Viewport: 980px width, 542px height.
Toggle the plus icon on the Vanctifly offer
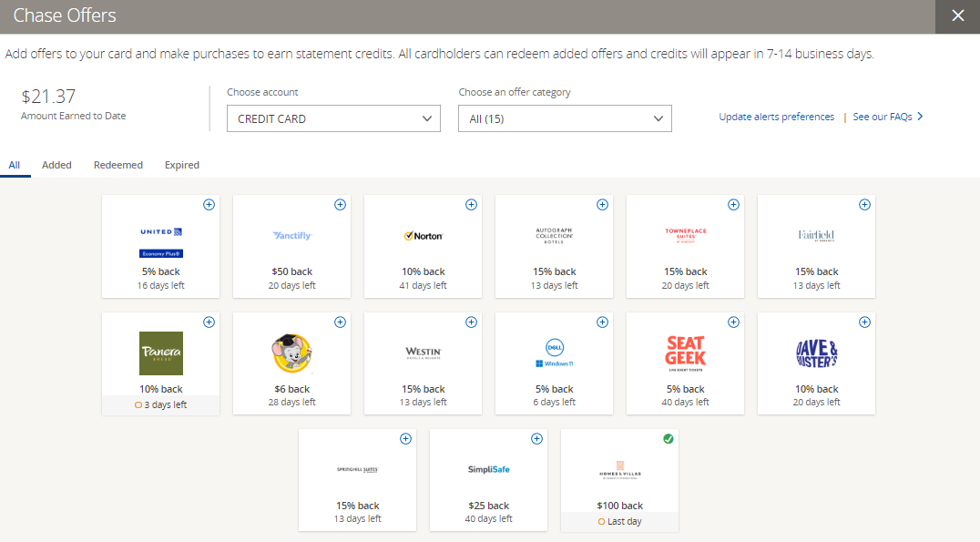click(x=340, y=205)
